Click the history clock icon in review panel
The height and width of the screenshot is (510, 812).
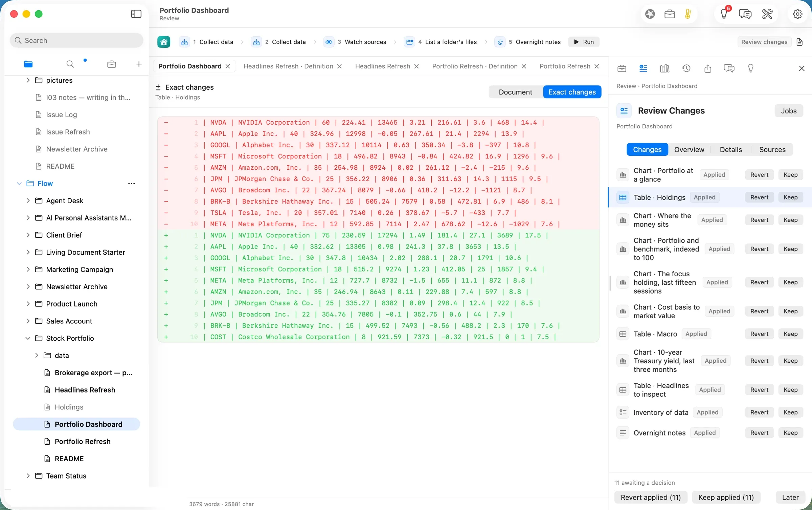click(x=686, y=68)
